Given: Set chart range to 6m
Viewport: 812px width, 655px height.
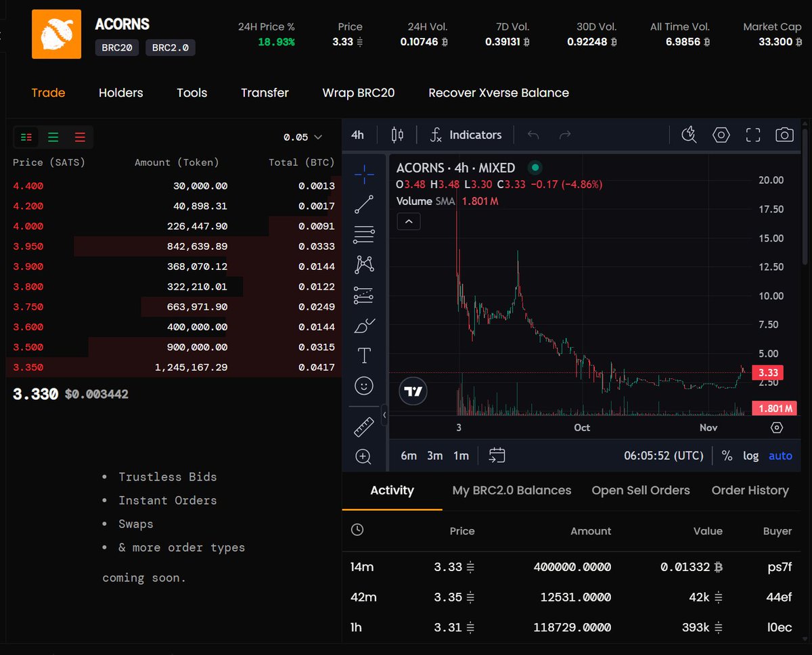Looking at the screenshot, I should click(409, 455).
